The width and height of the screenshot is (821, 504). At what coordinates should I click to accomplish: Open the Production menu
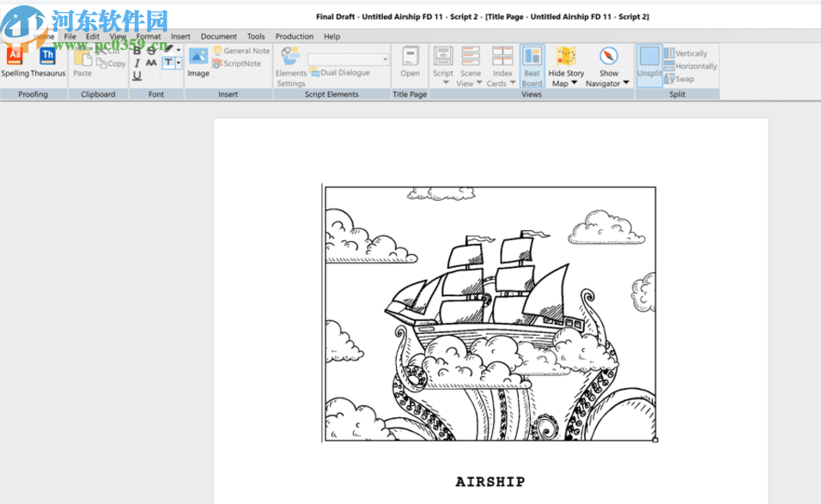point(294,37)
